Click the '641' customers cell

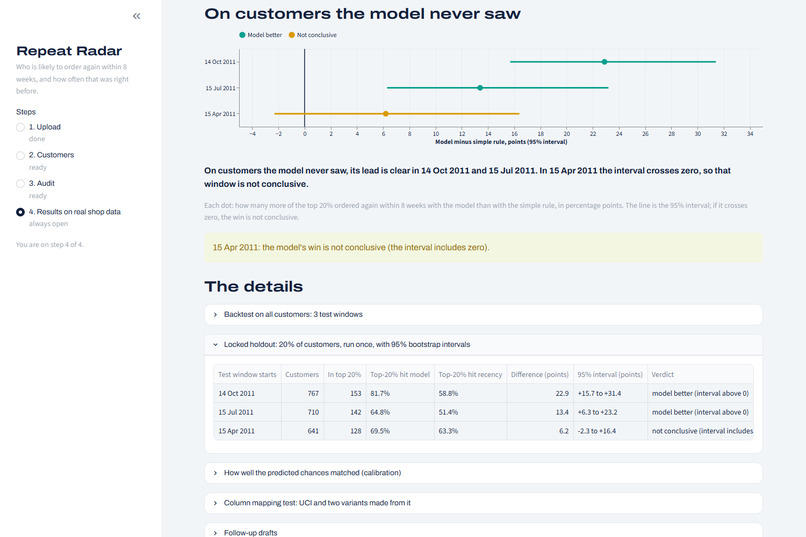click(302, 431)
